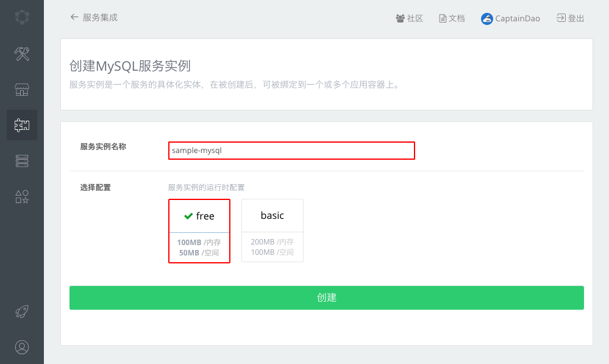
Task: Open the 文档 documentation link
Action: pyautogui.click(x=457, y=18)
